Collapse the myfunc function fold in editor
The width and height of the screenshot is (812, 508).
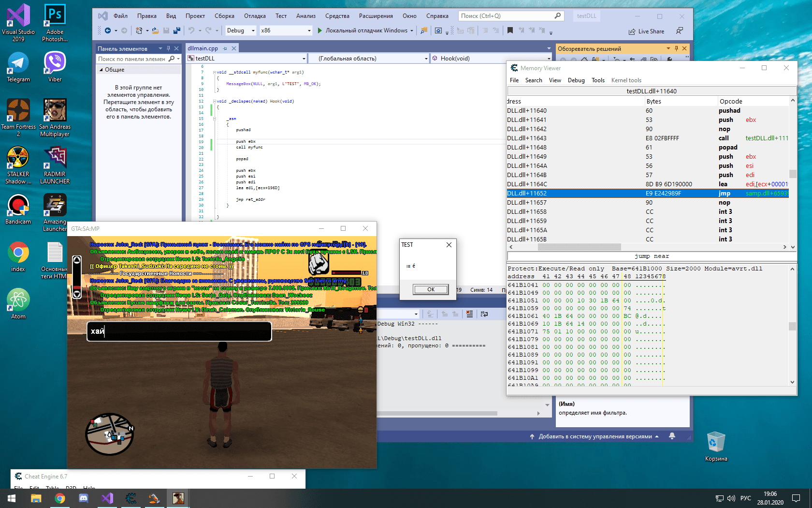click(214, 72)
